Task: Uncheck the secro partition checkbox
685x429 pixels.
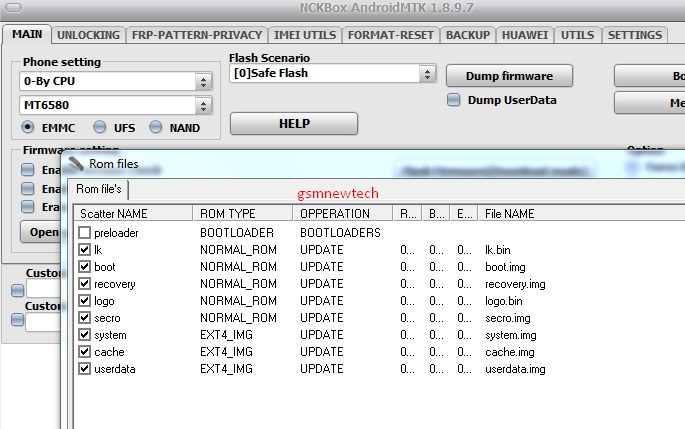Action: pos(84,318)
